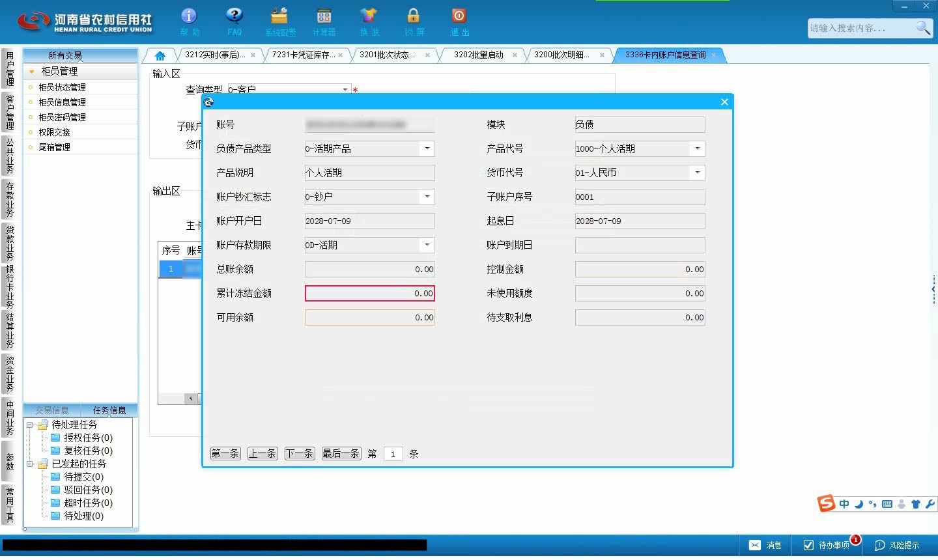Screen dimensions: 938x560
Task: Go to the home tab icon
Action: 160,55
